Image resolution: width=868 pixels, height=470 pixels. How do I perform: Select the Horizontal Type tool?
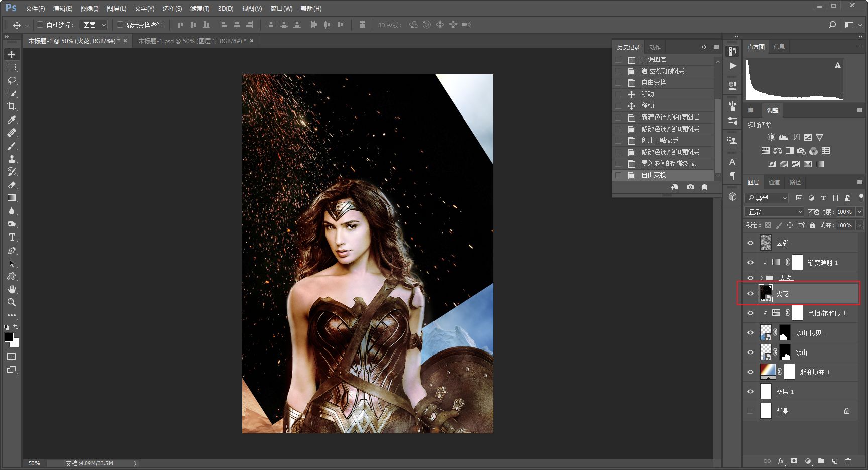click(x=12, y=237)
